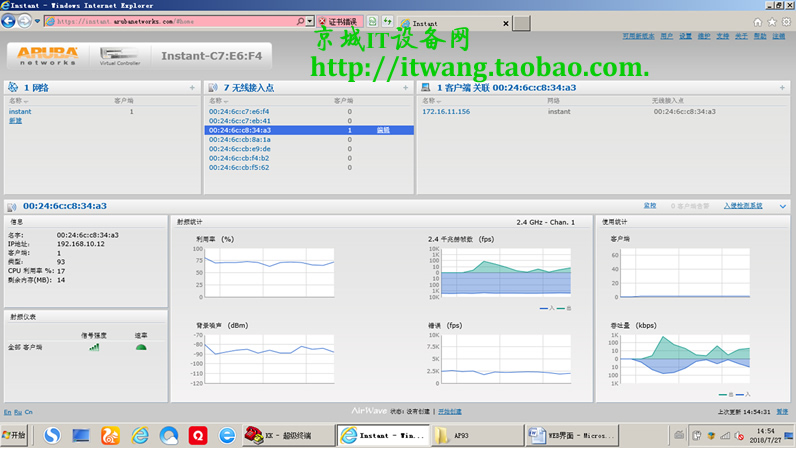This screenshot has width=796, height=449.
Task: Click the browser Forward arrow button
Action: coord(24,21)
